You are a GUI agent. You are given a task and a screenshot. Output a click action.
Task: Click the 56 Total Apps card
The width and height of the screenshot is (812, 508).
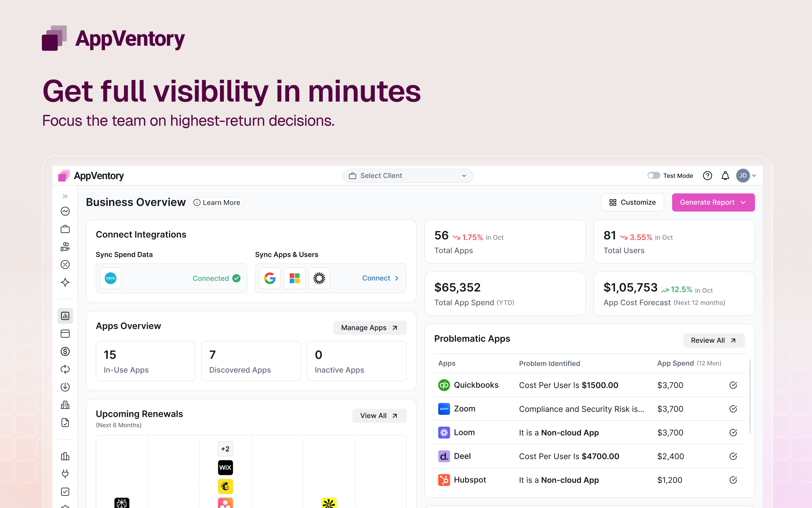tap(505, 242)
